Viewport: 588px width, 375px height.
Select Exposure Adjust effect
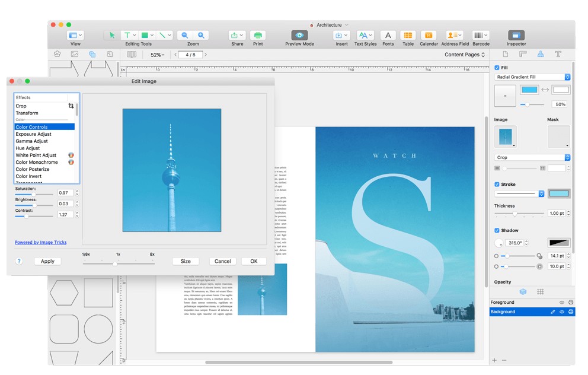(x=33, y=134)
